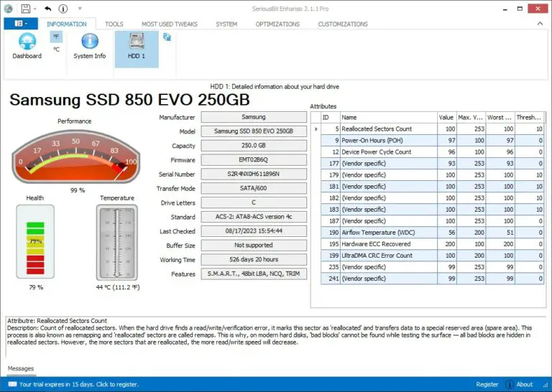552x392 pixels.
Task: Sort attributes by the Name column header
Action: click(387, 117)
